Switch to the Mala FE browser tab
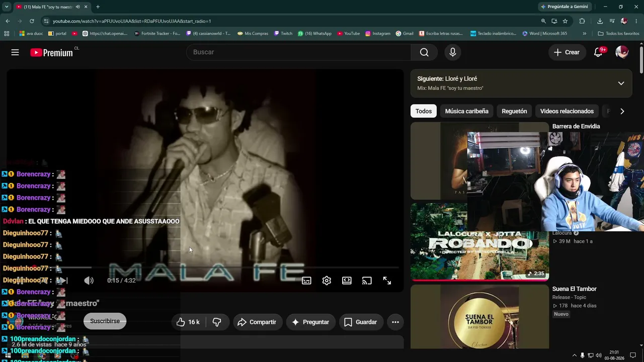Screen dimensions: 644x362 pyautogui.click(x=52, y=7)
